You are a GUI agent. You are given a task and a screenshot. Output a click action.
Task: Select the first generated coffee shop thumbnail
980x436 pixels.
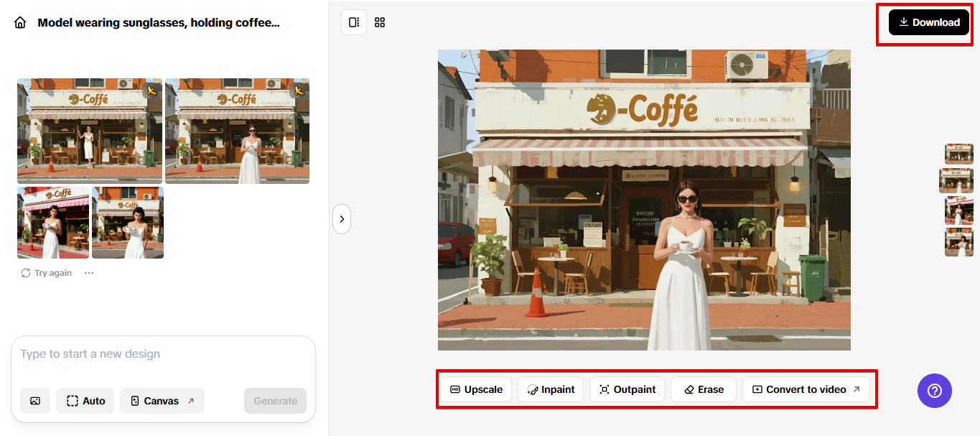(89, 131)
